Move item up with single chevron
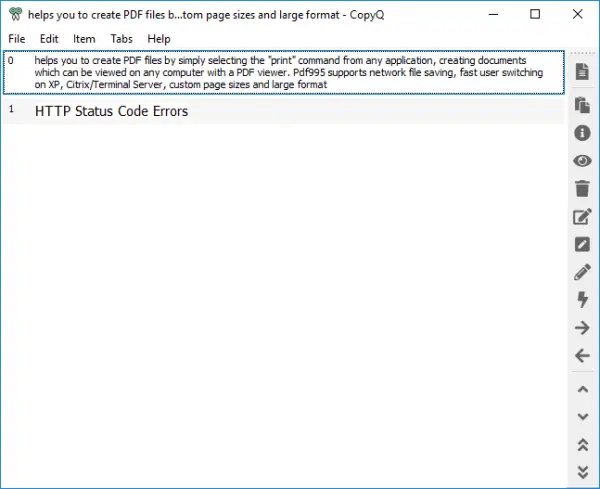Viewport: 600px width, 489px height. point(582,390)
